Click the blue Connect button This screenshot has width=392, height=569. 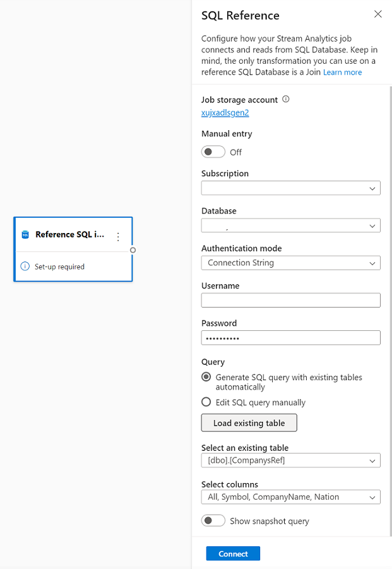point(233,554)
